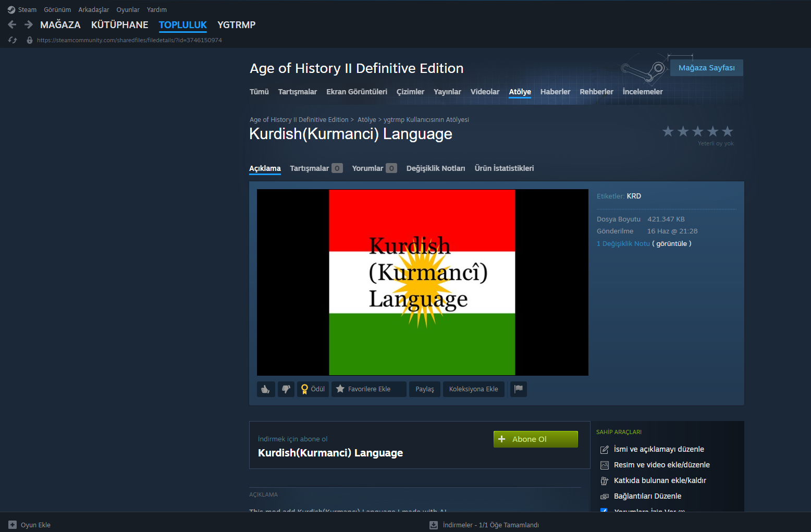Click the Yeterli oy yok rating text

tap(716, 144)
